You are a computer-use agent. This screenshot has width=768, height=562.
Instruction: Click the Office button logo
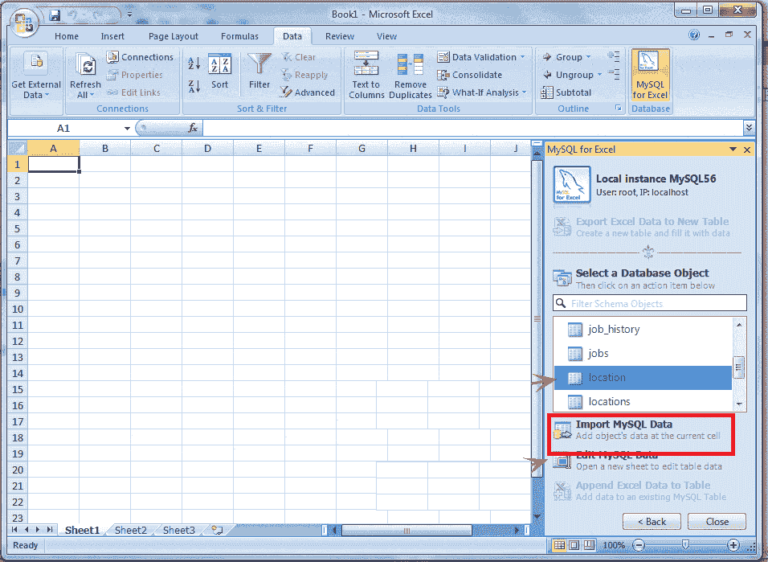tap(24, 23)
